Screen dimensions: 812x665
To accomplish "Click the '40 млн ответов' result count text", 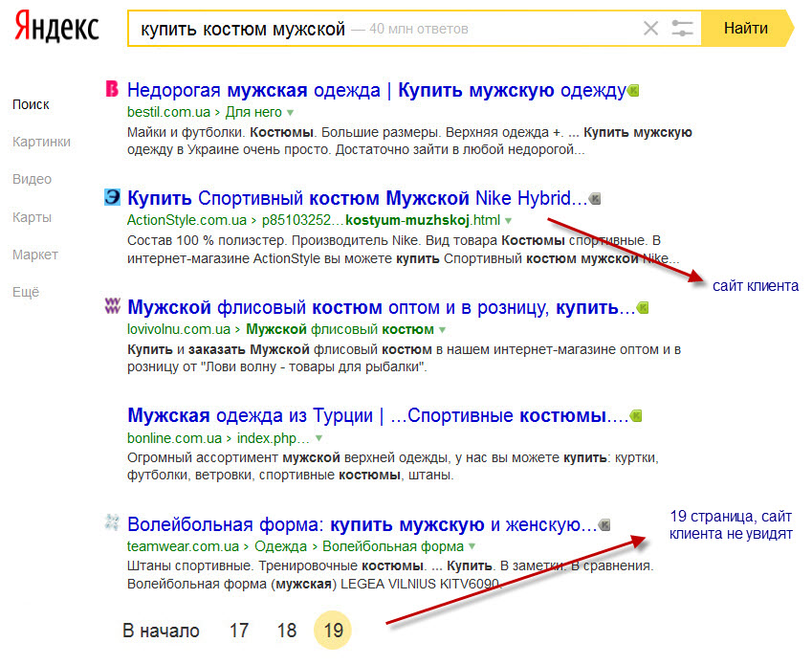I will pyautogui.click(x=419, y=29).
